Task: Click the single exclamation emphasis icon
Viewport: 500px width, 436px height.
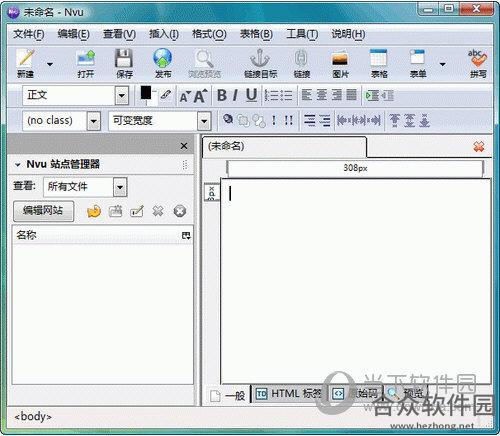Action: (x=274, y=120)
